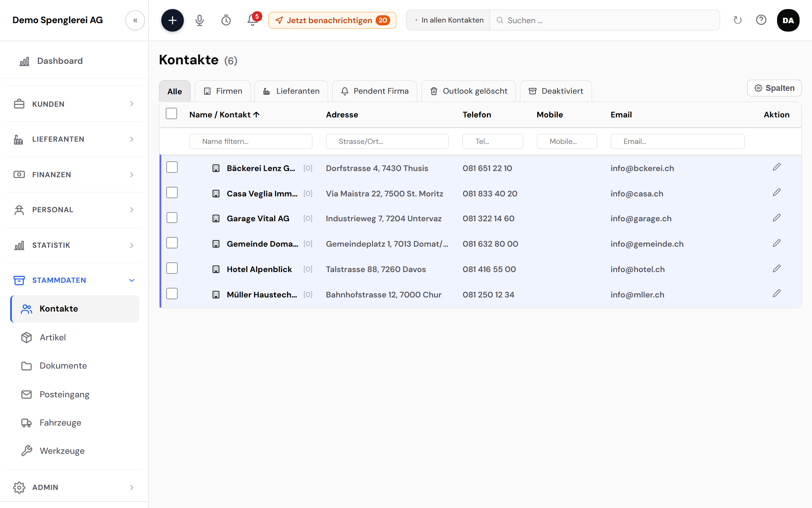Viewport: 812px width, 508px height.
Task: Click the refresh reload icon
Action: pos(737,20)
